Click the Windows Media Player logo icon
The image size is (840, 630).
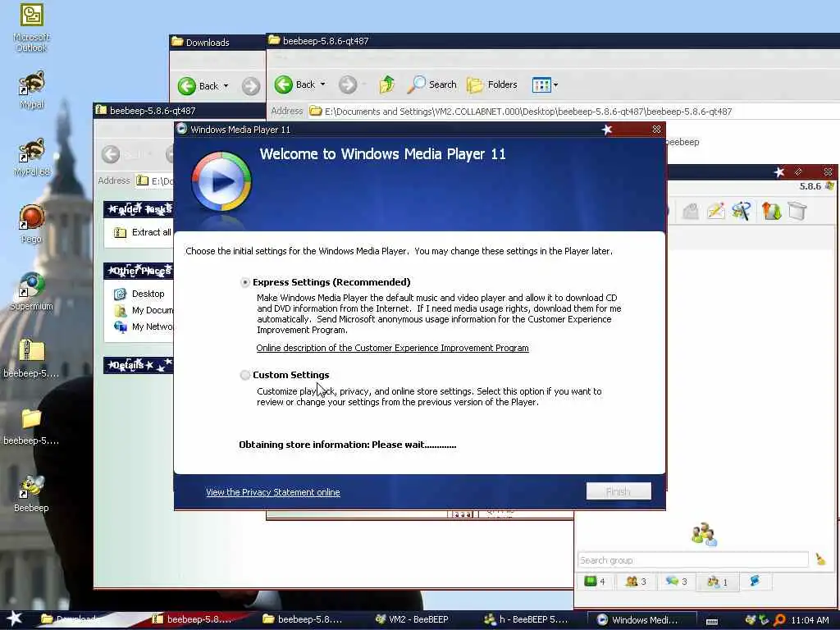click(x=221, y=182)
